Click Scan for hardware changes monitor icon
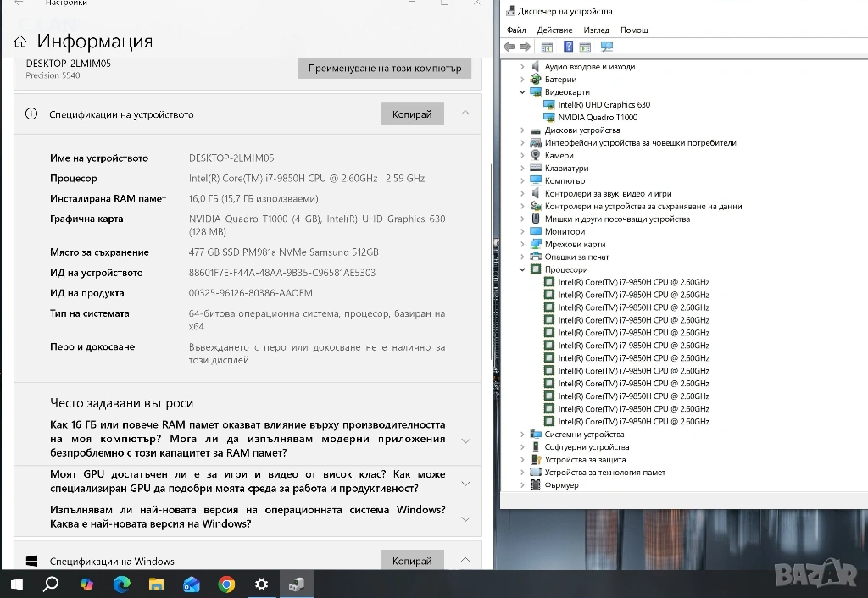 click(606, 47)
